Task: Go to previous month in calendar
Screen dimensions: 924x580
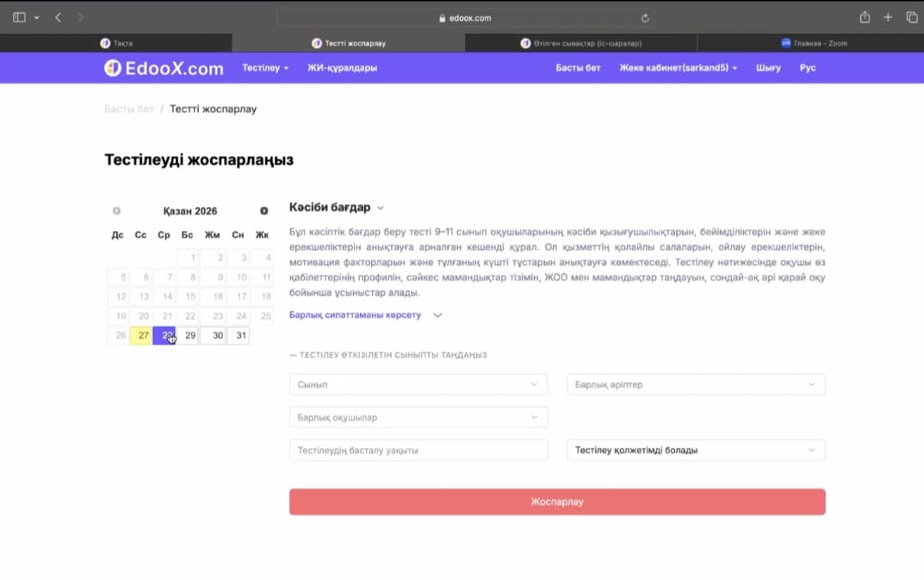Action: tap(116, 210)
